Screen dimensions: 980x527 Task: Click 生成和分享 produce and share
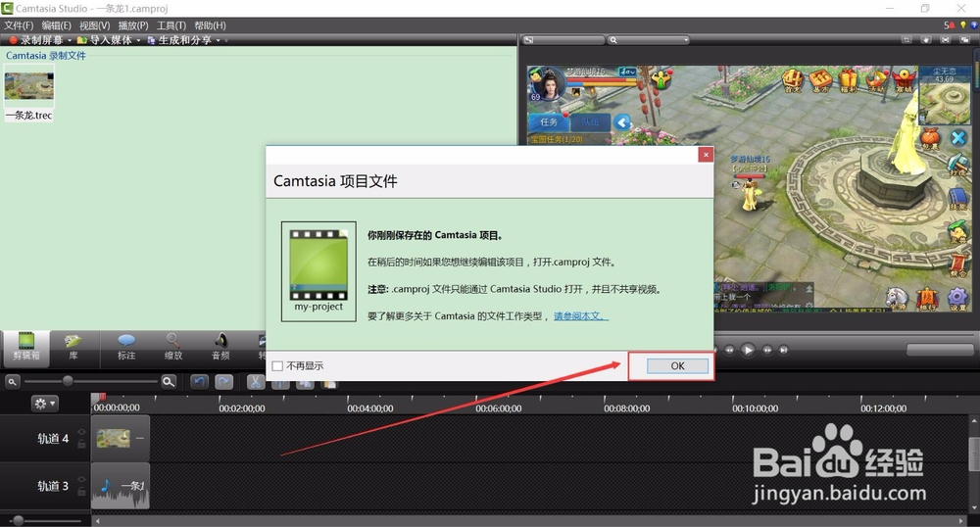(180, 40)
